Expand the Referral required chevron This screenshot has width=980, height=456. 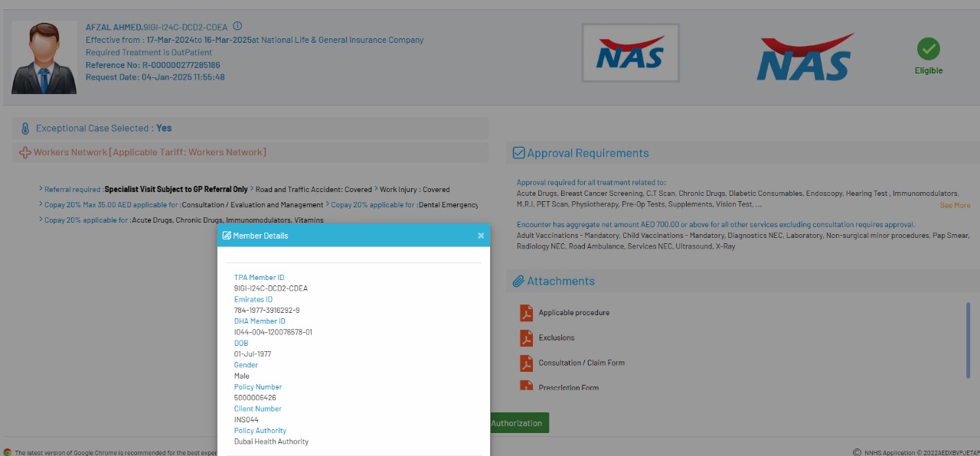pyautogui.click(x=41, y=189)
